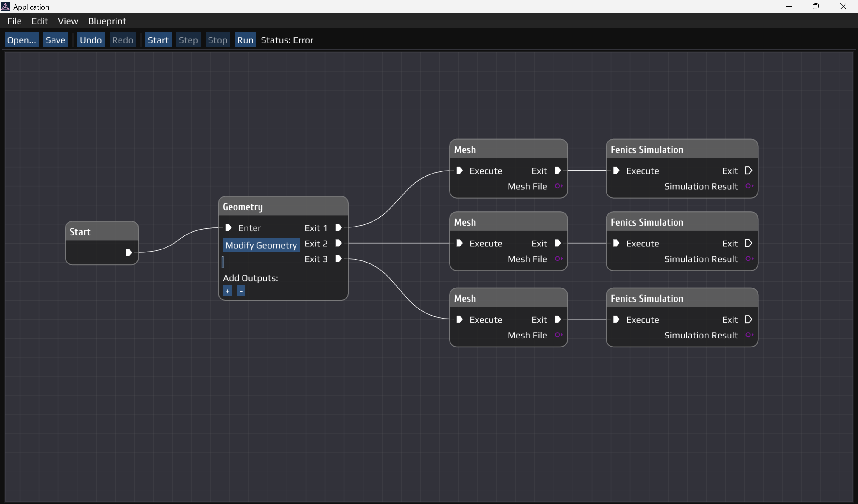The width and height of the screenshot is (858, 504).
Task: Open the Blueprint menu
Action: pos(107,21)
